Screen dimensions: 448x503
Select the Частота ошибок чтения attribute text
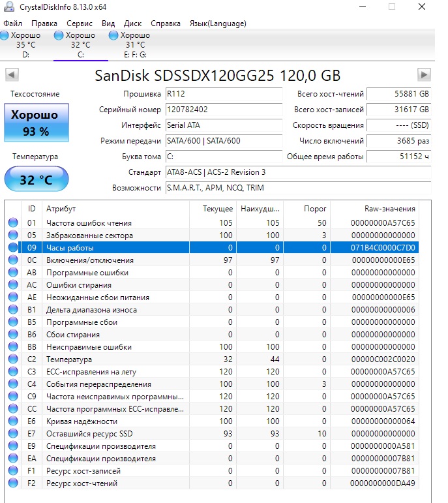(x=89, y=223)
